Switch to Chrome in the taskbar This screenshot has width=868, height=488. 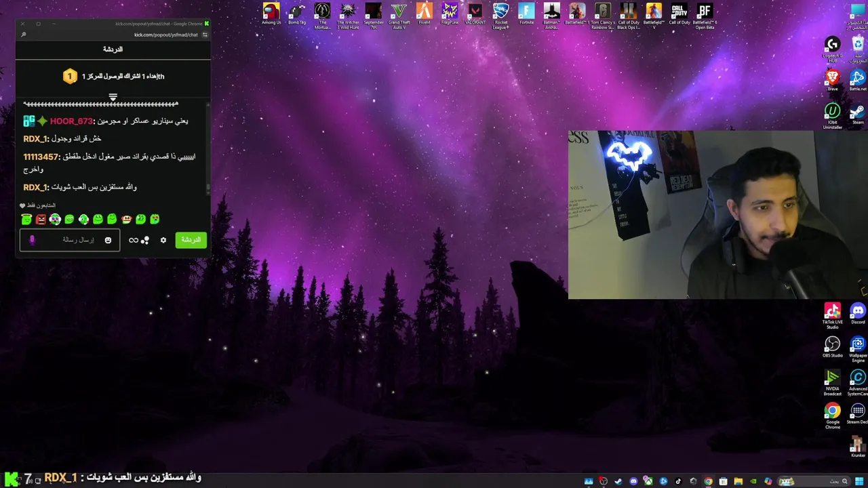click(708, 481)
